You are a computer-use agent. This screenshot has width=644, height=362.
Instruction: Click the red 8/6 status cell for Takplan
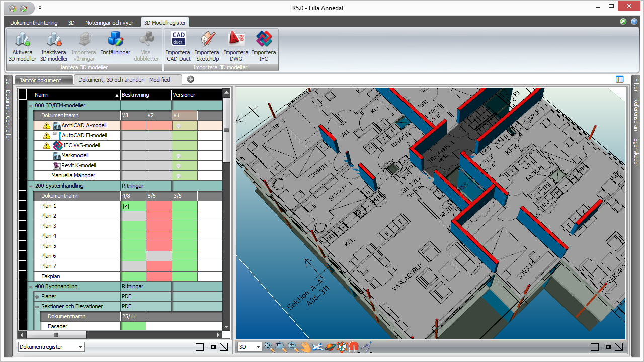point(159,276)
